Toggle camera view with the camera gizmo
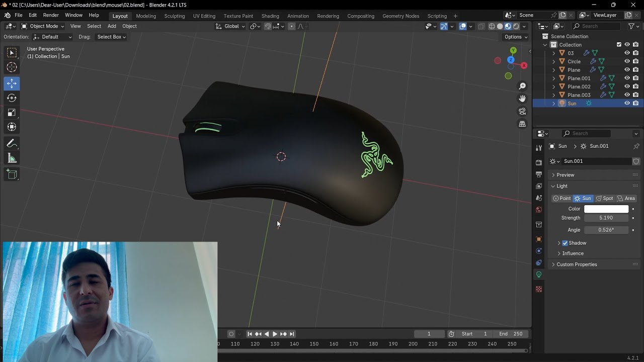This screenshot has height=362, width=644. 522,111
